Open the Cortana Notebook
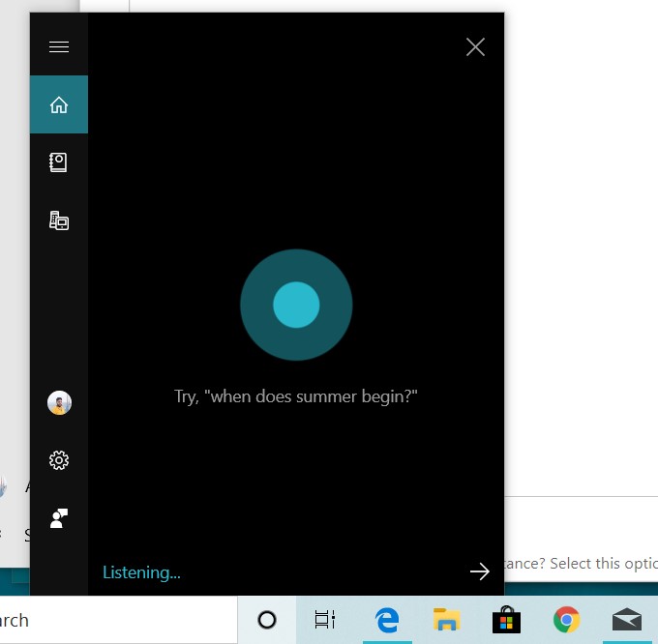 click(58, 162)
